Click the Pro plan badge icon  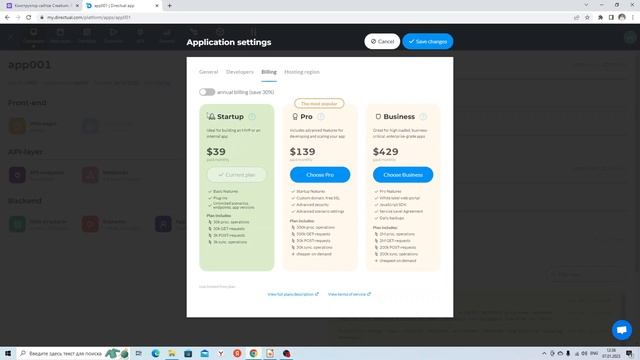[295, 117]
